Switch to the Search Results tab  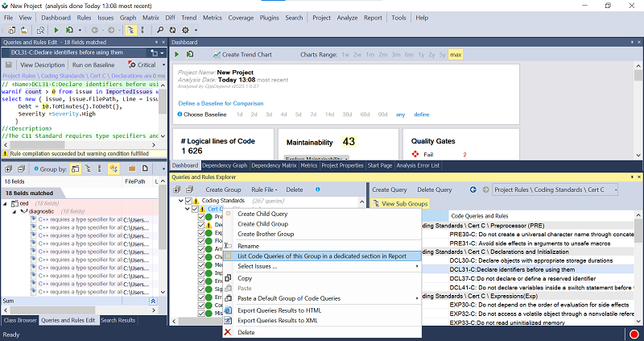(118, 320)
